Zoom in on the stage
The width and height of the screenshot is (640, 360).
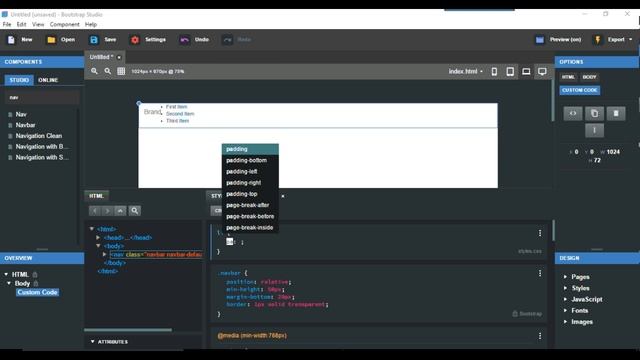click(x=94, y=71)
